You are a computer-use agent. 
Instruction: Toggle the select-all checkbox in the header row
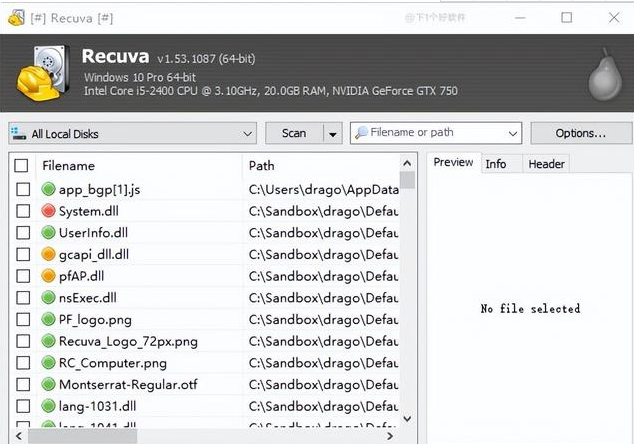click(x=22, y=166)
